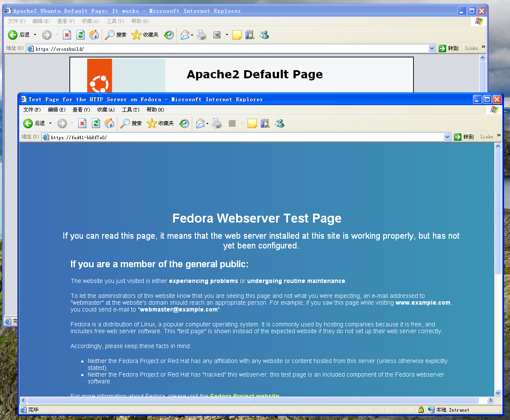Viewport: 510px width, 420px height.
Task: Print the Apache2 Default Page
Action: tap(202, 35)
